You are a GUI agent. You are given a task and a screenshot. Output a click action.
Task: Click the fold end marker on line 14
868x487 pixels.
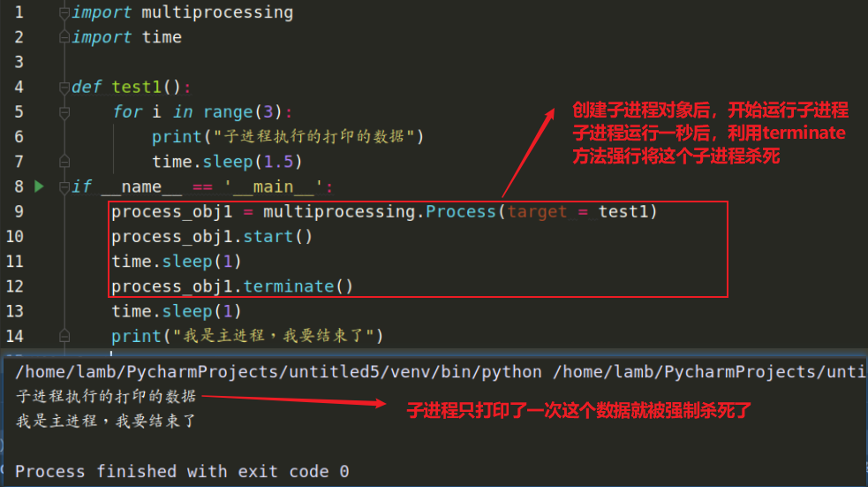64,336
